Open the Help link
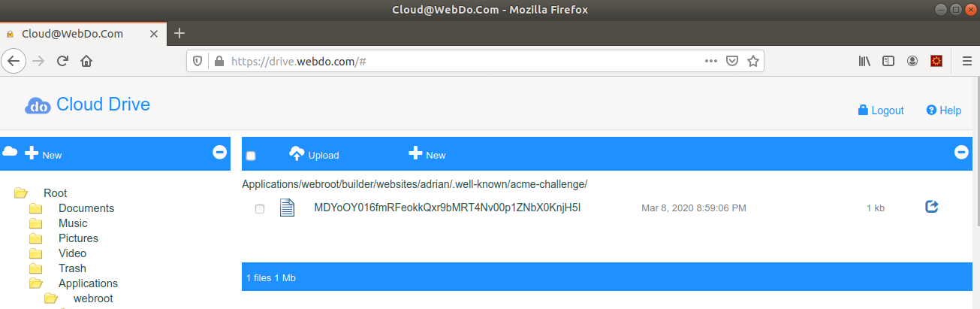 coord(944,110)
